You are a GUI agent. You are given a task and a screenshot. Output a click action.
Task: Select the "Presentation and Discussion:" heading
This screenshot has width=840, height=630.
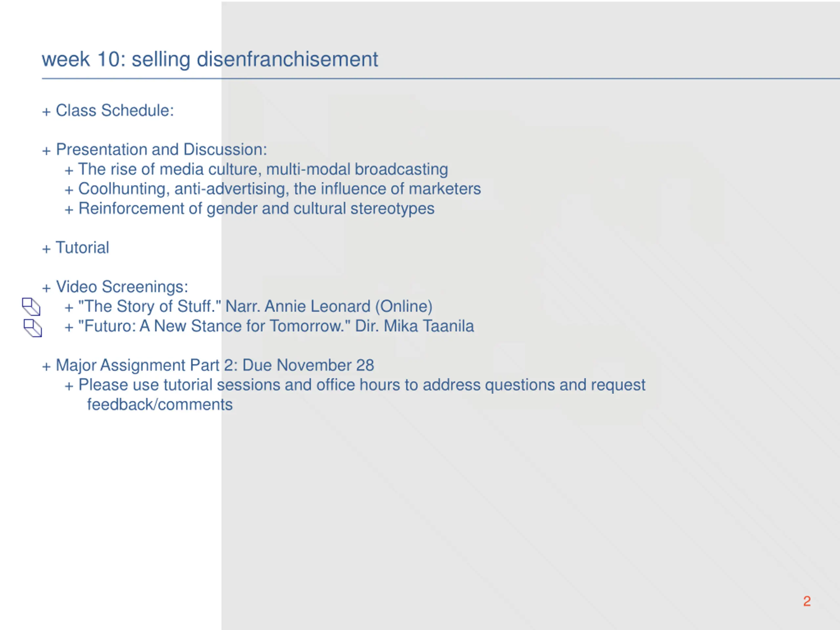(x=161, y=150)
